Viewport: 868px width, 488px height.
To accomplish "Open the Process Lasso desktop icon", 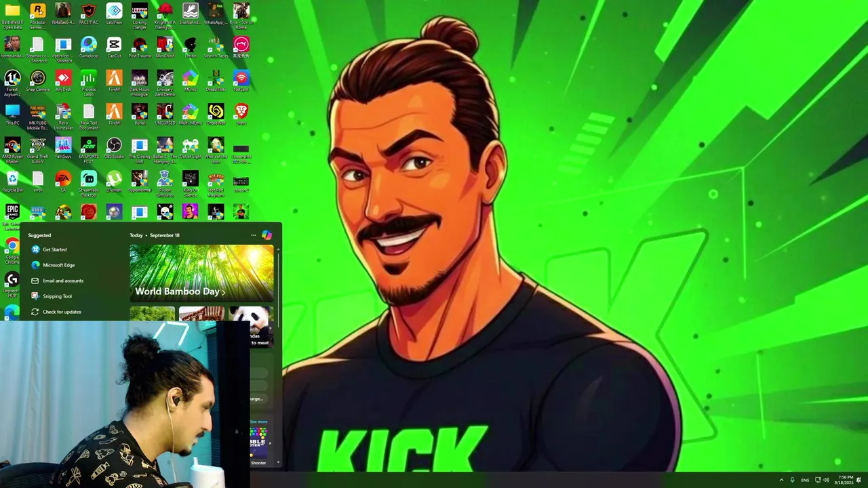I will click(89, 83).
